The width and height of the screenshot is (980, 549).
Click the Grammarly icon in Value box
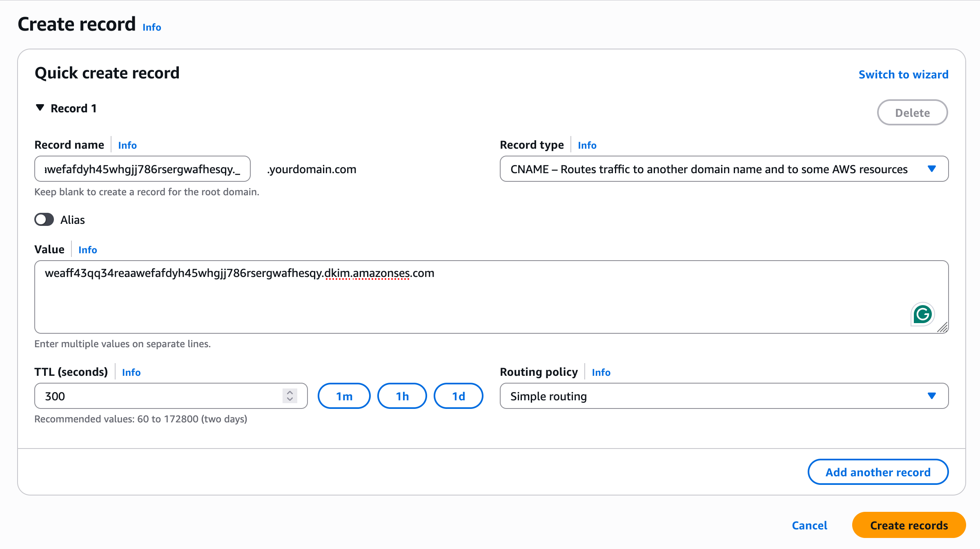[x=922, y=314]
